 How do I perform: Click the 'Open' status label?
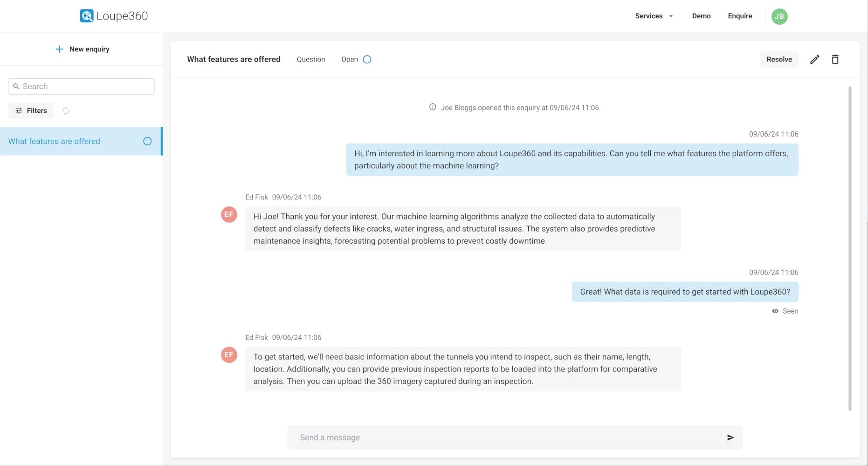pyautogui.click(x=350, y=59)
